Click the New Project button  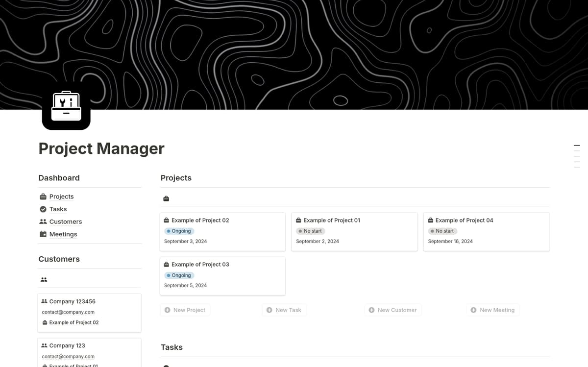click(x=185, y=310)
